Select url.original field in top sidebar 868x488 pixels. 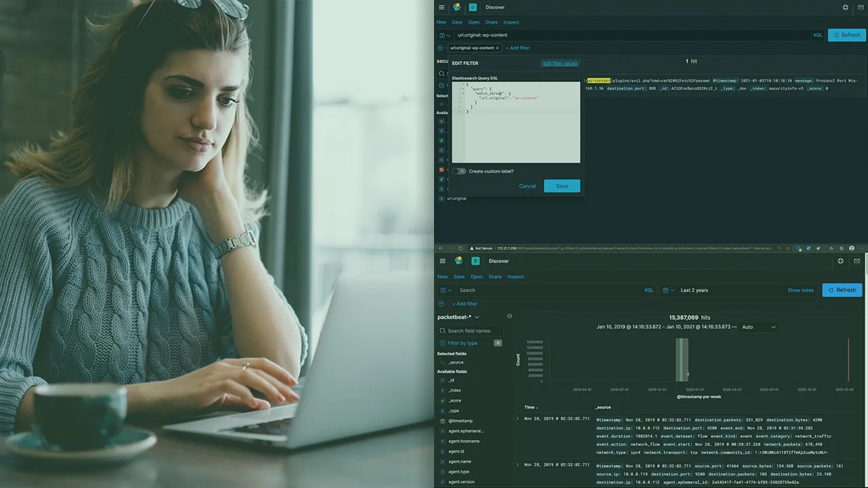[456, 199]
